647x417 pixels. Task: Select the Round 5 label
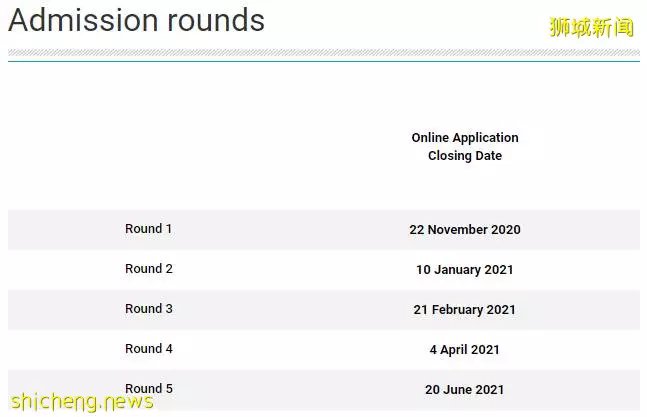149,389
